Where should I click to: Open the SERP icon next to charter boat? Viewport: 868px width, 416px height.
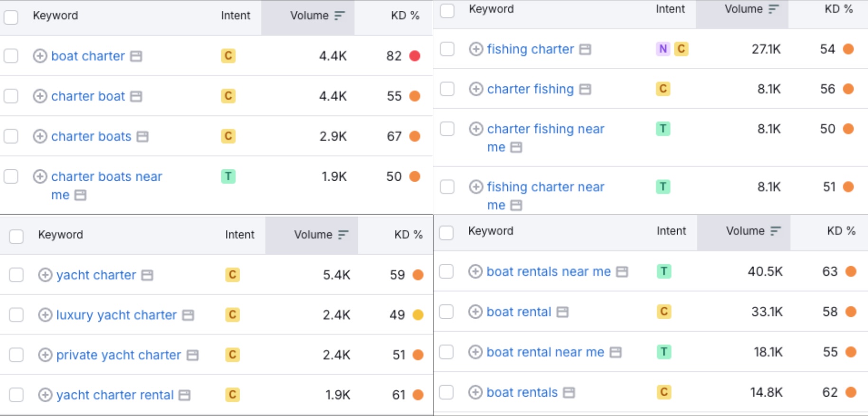tap(136, 97)
